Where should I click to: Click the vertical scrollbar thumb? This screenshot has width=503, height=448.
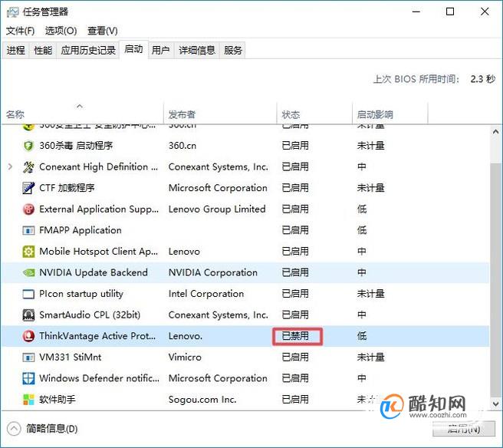coord(495,280)
